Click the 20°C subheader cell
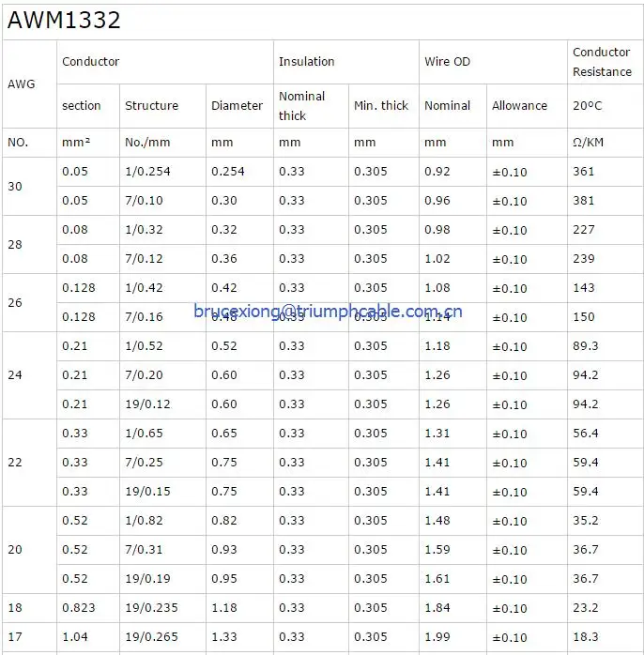Image resolution: width=644 pixels, height=655 pixels. tap(587, 106)
